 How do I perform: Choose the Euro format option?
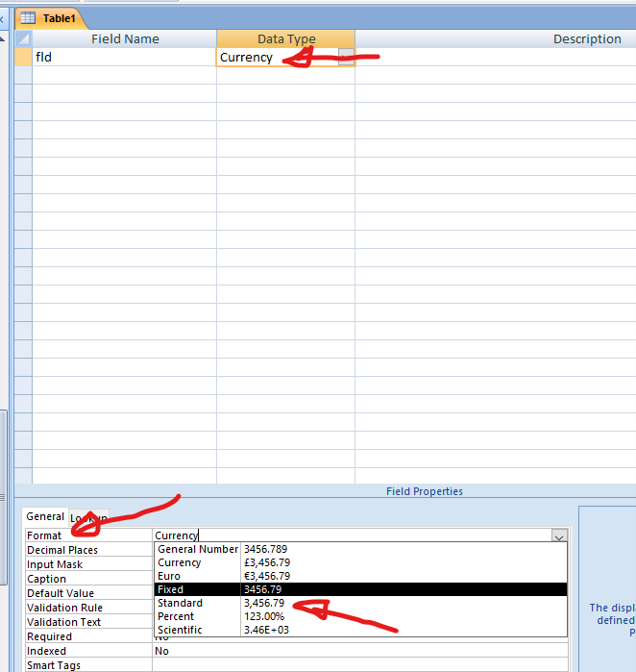coord(360,576)
